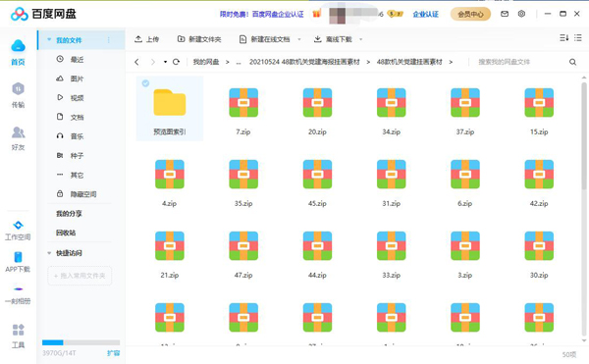Select the 34.zip archive icon

[391, 102]
